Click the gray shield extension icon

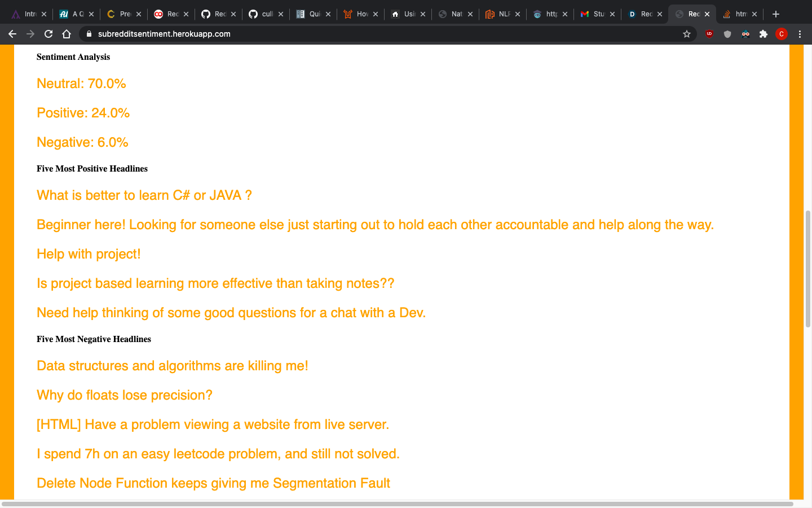[727, 34]
